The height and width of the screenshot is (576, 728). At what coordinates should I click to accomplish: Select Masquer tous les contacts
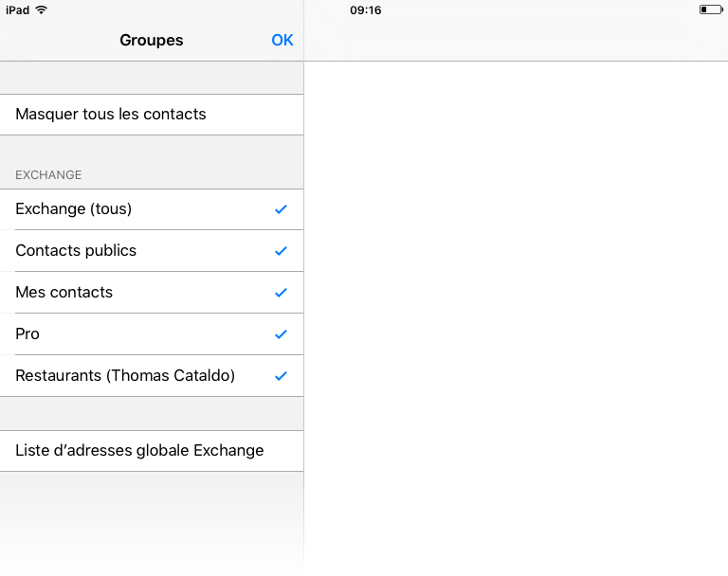click(x=152, y=115)
